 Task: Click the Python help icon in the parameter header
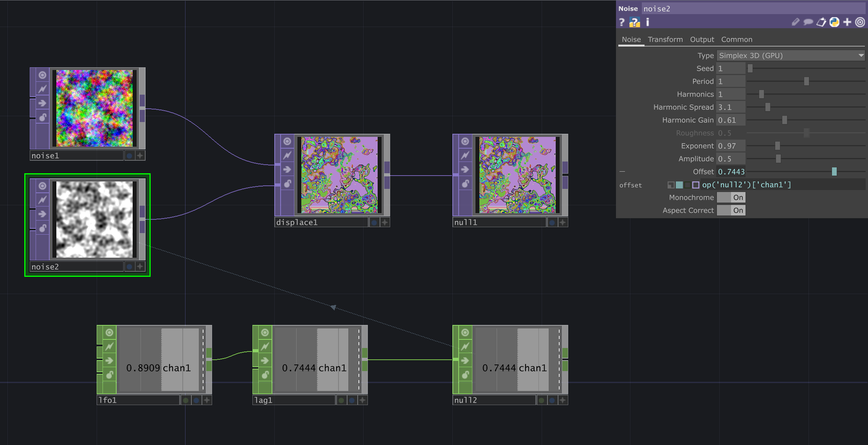pyautogui.click(x=634, y=22)
